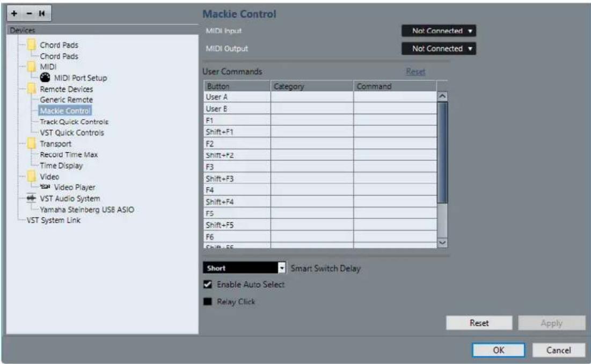
Task: Select VST Audio System tree label
Action: [x=70, y=198]
